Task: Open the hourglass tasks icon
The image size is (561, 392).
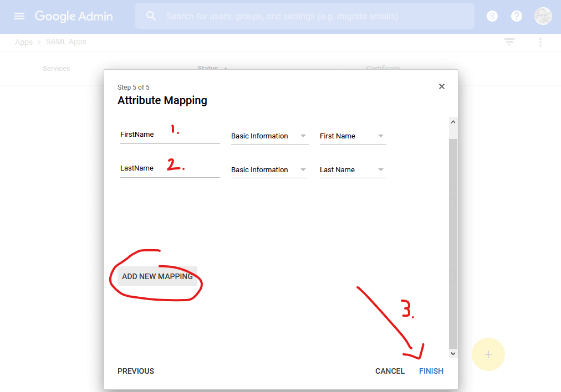Action: [x=492, y=16]
